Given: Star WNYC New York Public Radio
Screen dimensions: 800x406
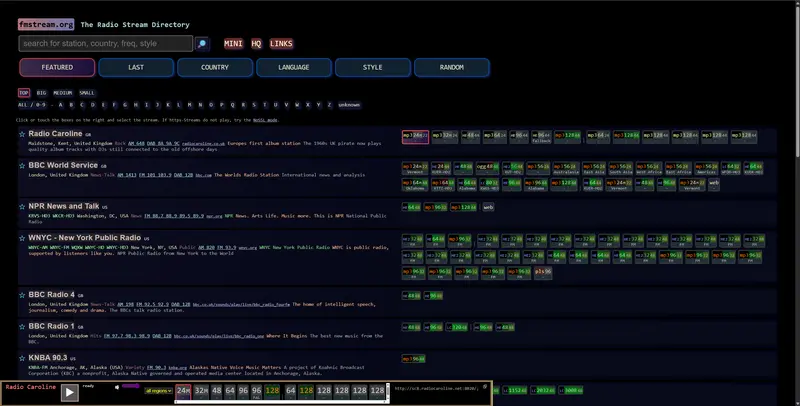Looking at the screenshot, I should 22,238.
